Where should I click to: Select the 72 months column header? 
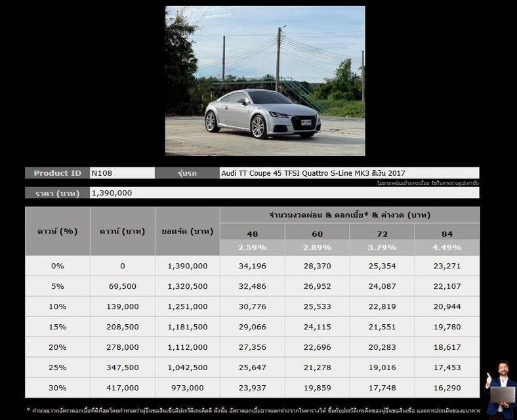382,234
